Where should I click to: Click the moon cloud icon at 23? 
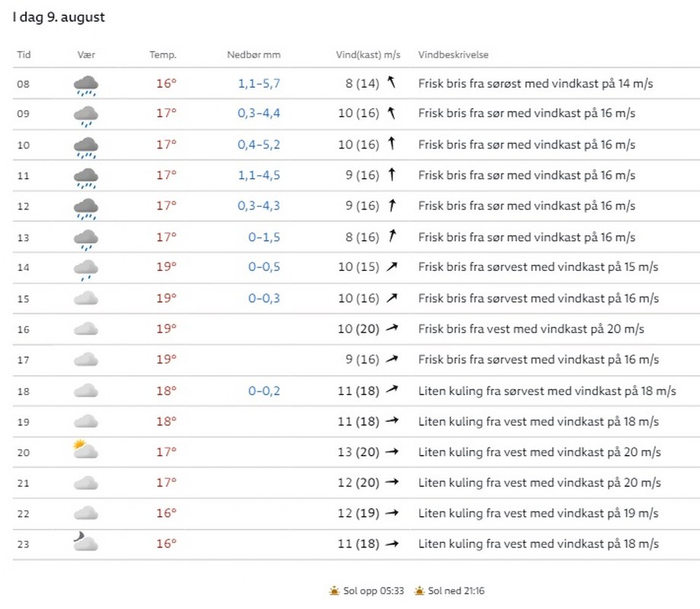[x=85, y=544]
